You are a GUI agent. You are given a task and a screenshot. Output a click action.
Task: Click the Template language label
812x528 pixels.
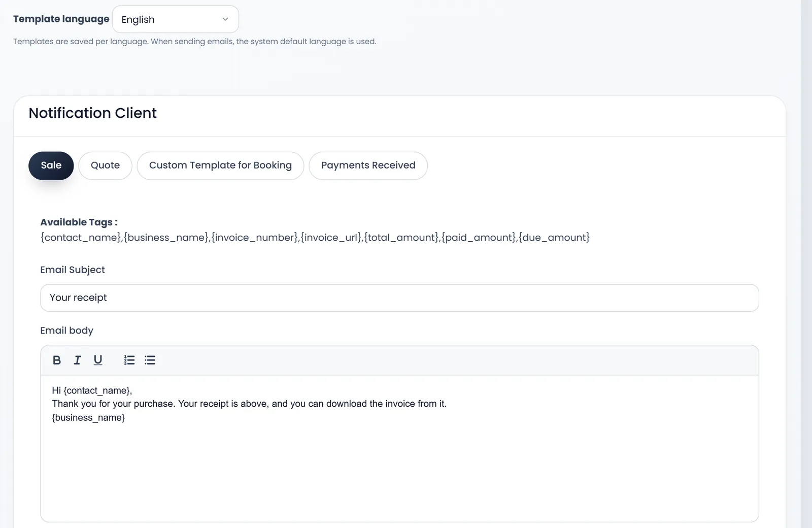click(61, 19)
